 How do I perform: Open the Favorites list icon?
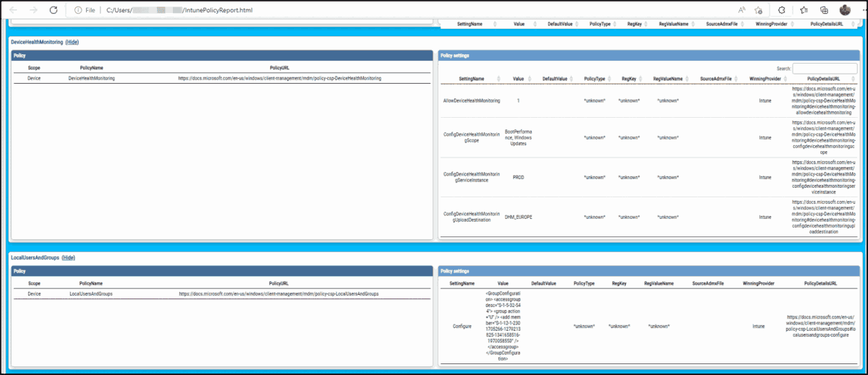pyautogui.click(x=804, y=10)
